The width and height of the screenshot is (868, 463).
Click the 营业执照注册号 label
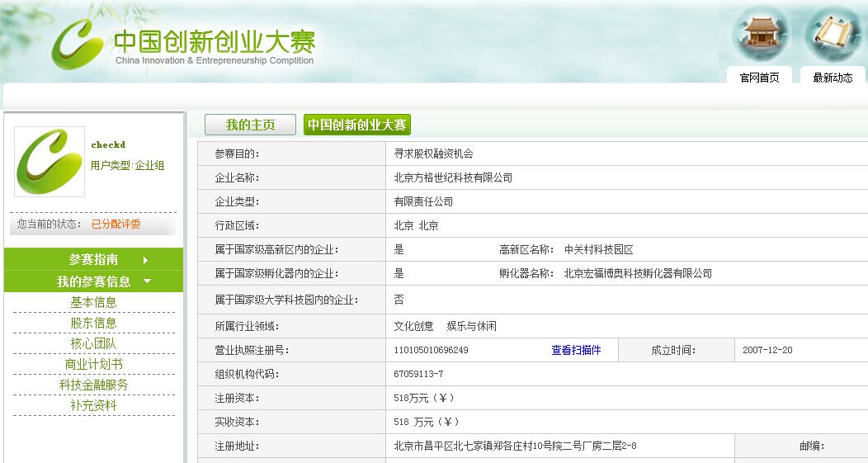252,350
